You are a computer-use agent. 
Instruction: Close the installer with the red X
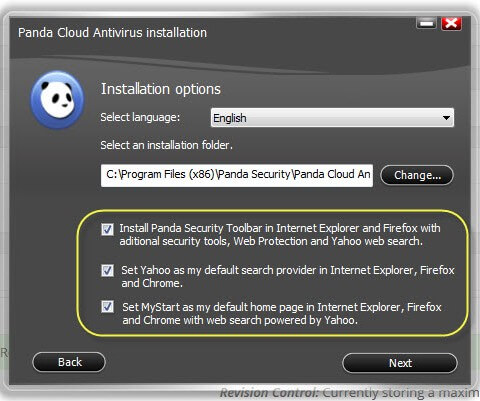[451, 23]
